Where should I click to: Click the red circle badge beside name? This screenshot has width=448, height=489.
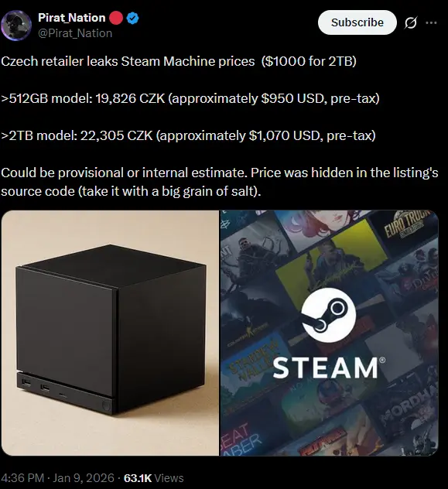tap(116, 18)
